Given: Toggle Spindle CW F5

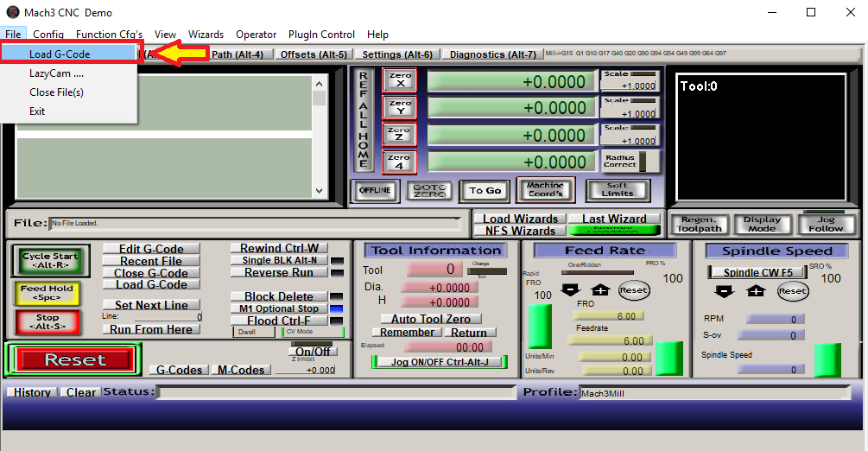Looking at the screenshot, I should click(x=757, y=273).
